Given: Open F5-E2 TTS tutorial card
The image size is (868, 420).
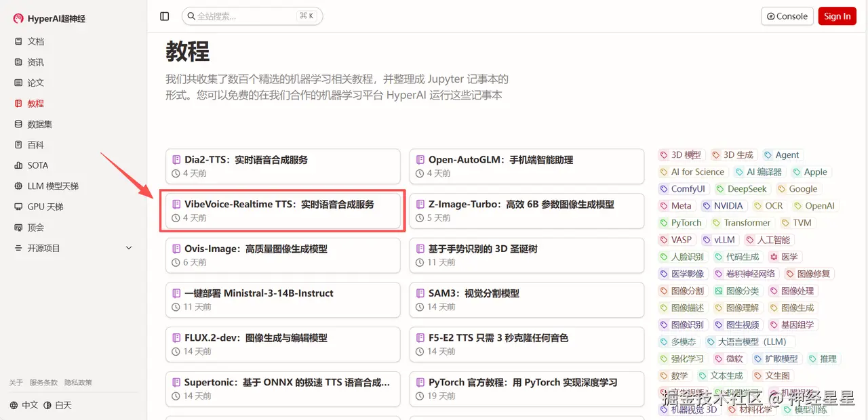Looking at the screenshot, I should click(x=527, y=345).
